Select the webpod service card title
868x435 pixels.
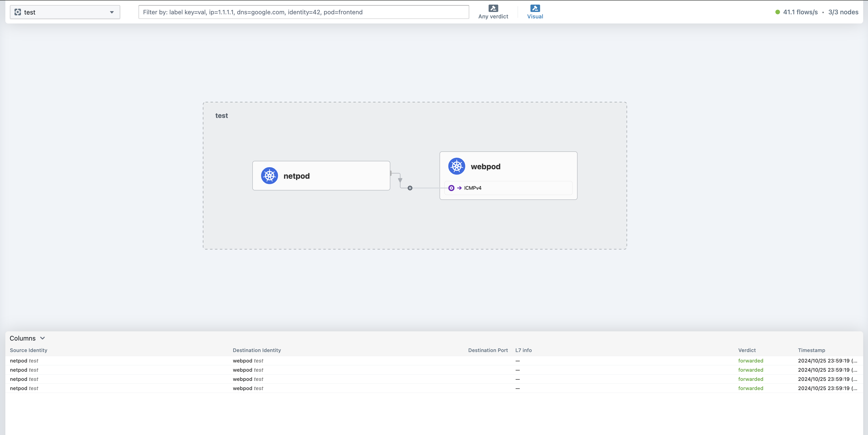[x=485, y=167]
